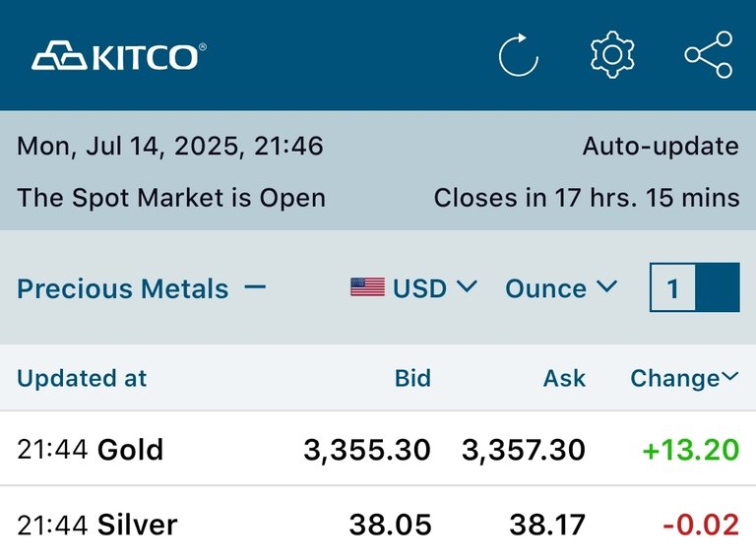Select the Precious Metals section header
The height and width of the screenshot is (560, 756).
coord(122,288)
